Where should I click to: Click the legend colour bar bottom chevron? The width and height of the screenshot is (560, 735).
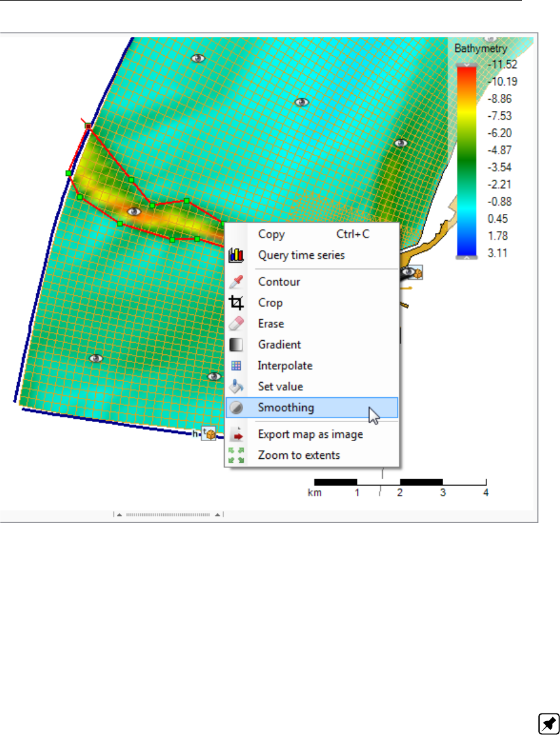(x=467, y=257)
